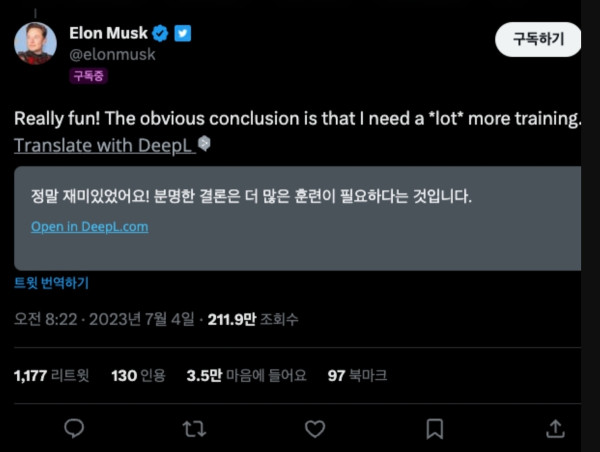Click the blue verified checkmark badge
The height and width of the screenshot is (452, 600).
point(161,33)
